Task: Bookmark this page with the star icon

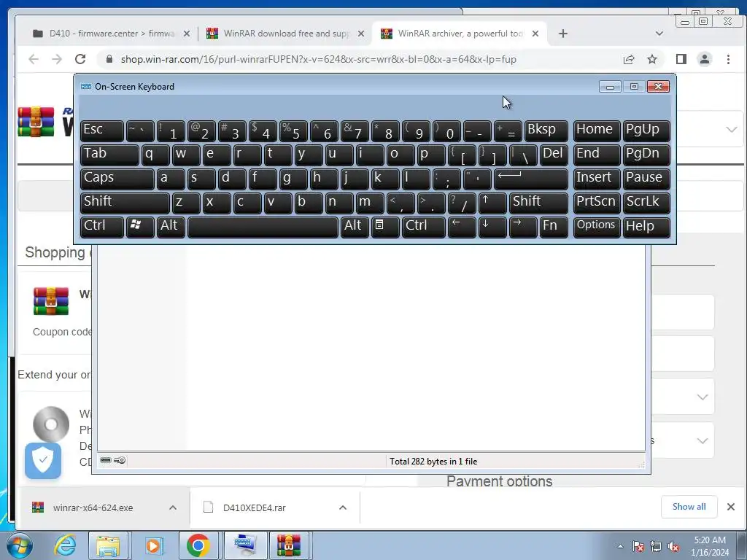Action: [x=651, y=59]
